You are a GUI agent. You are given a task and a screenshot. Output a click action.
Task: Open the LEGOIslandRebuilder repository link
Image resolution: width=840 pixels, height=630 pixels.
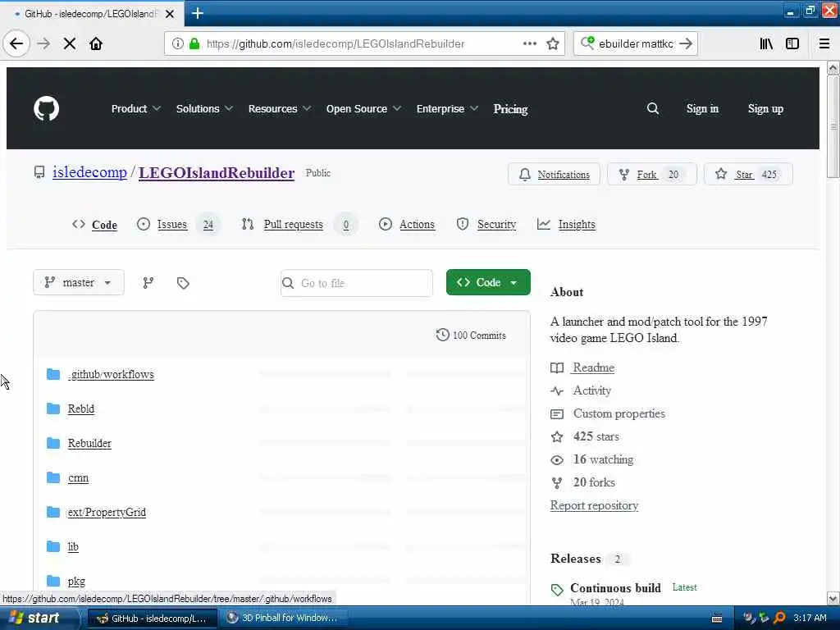coord(217,172)
